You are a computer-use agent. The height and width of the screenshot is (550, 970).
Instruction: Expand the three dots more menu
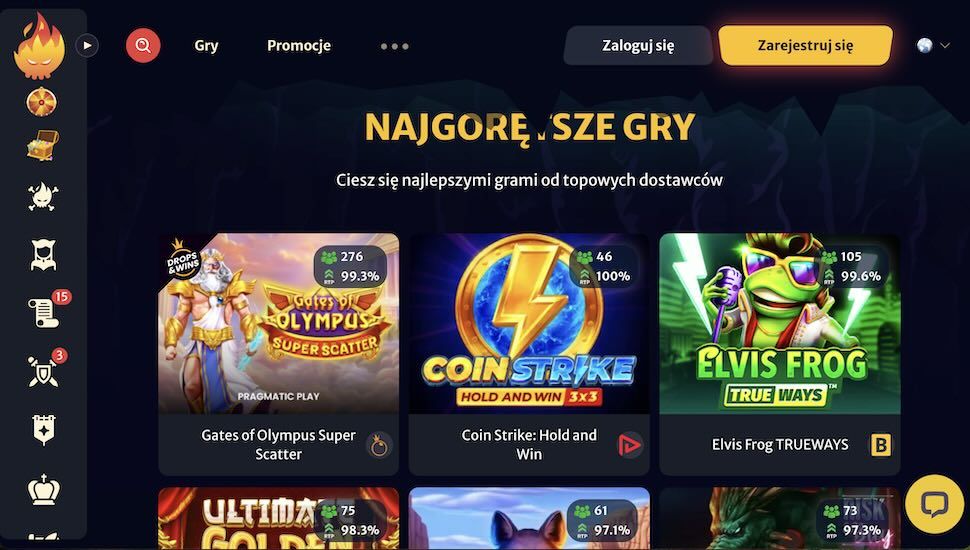click(394, 46)
